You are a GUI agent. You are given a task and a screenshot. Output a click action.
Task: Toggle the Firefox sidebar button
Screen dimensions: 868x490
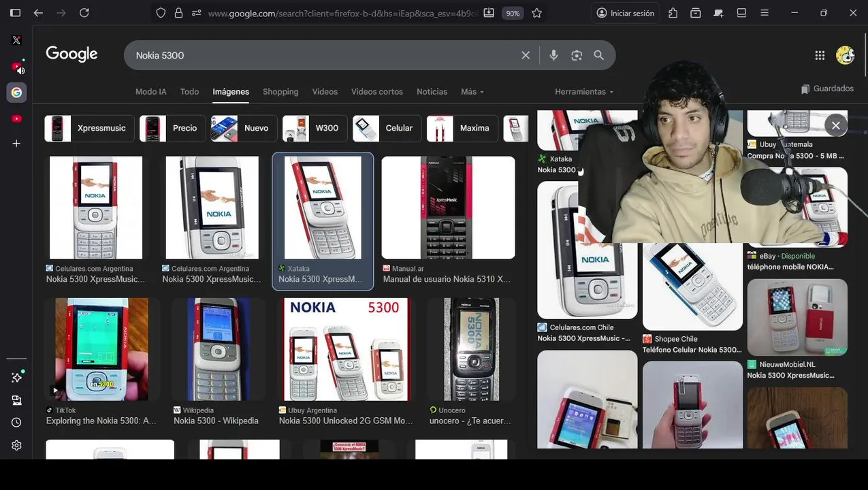15,13
